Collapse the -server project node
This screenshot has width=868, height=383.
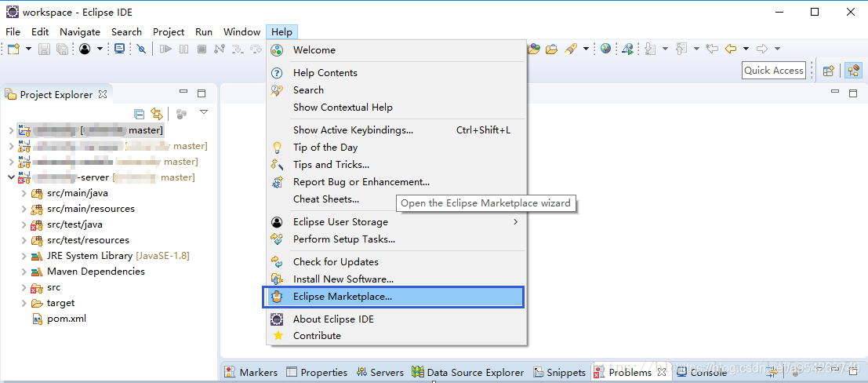pos(12,177)
